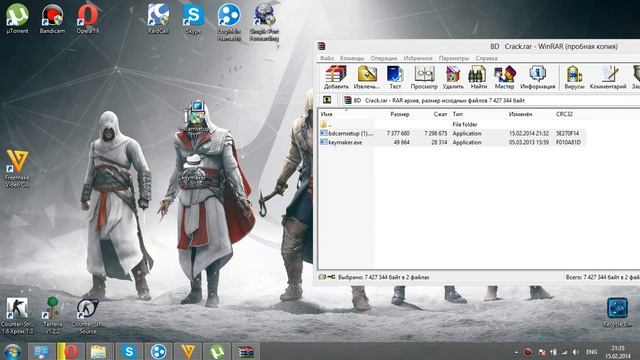
Task: Click the WinRAR taskbar button
Action: pyautogui.click(x=246, y=351)
